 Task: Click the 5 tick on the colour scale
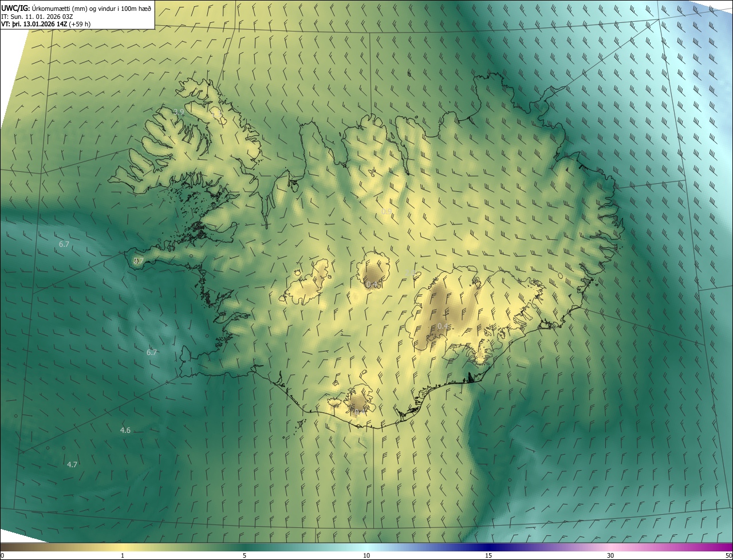(245, 555)
